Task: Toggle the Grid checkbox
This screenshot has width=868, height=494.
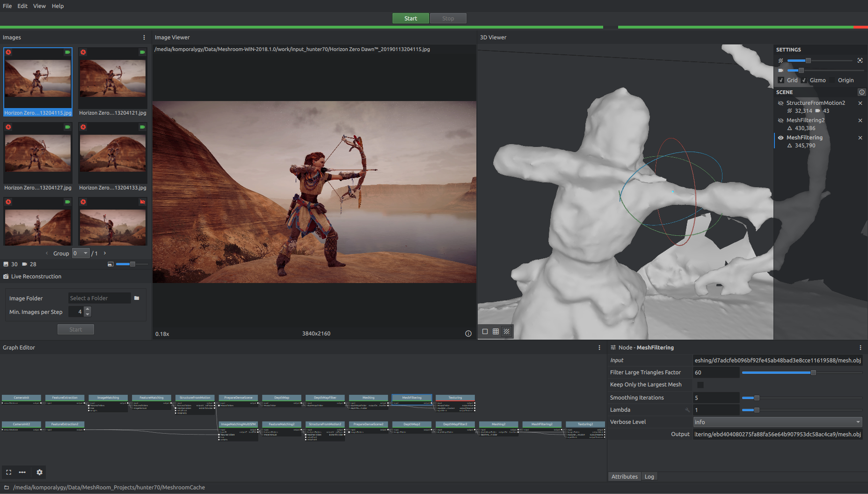Action: coord(781,80)
